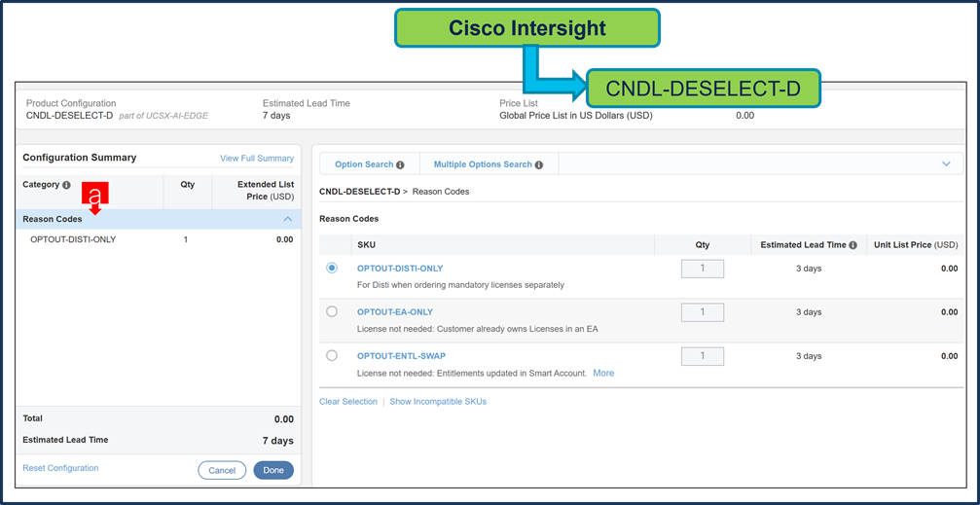Click the info icon beside Option Search
The image size is (980, 505).
point(400,164)
